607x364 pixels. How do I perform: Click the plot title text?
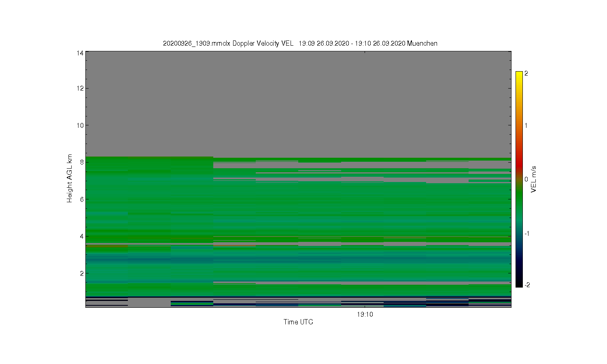(x=300, y=43)
